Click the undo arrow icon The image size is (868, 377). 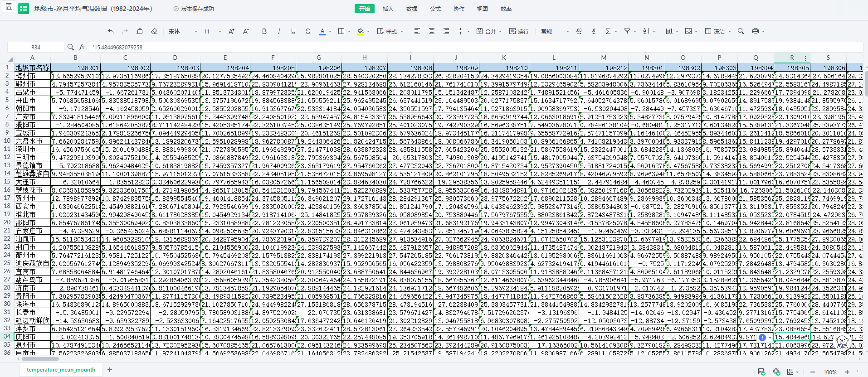click(111, 31)
